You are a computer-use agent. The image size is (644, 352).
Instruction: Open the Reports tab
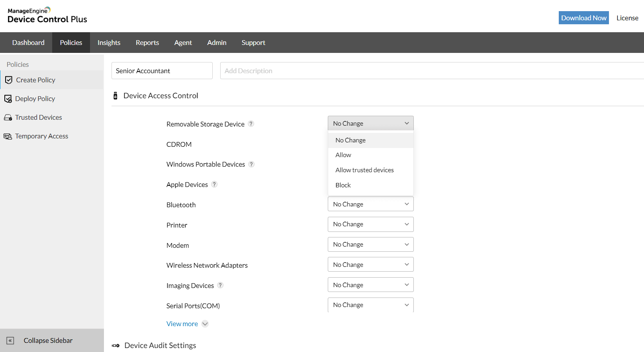(x=147, y=43)
